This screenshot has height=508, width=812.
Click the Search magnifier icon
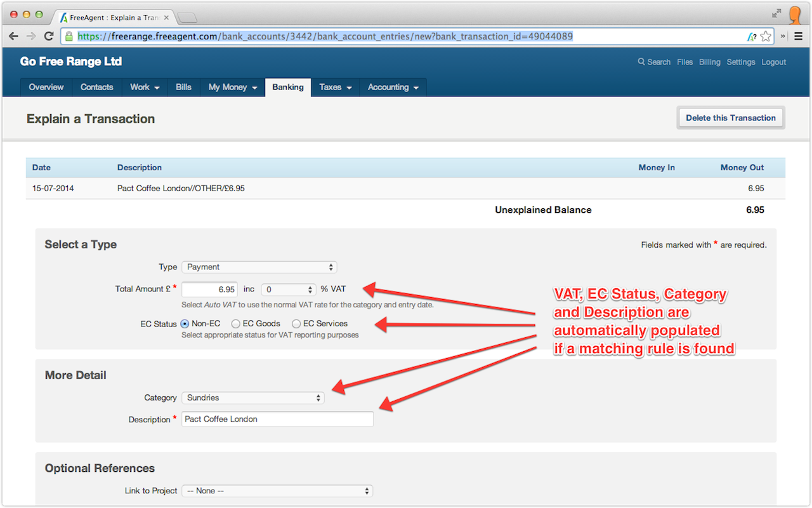tap(642, 62)
